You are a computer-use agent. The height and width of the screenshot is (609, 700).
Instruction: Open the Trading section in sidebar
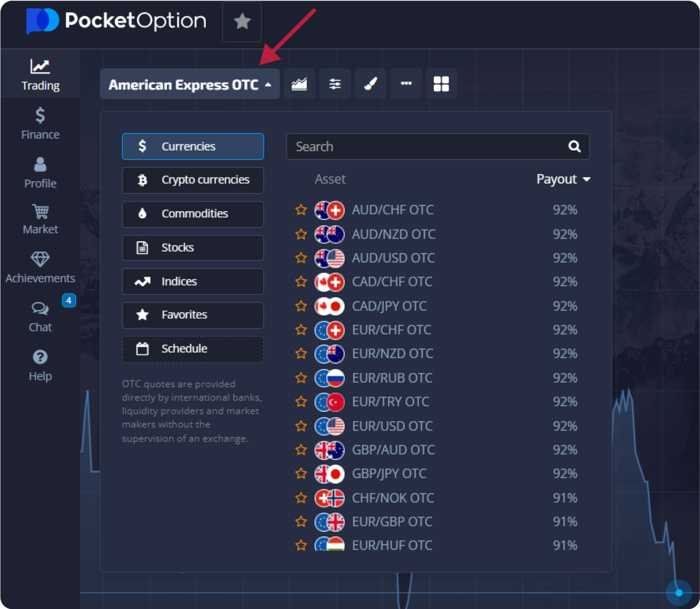pos(40,75)
